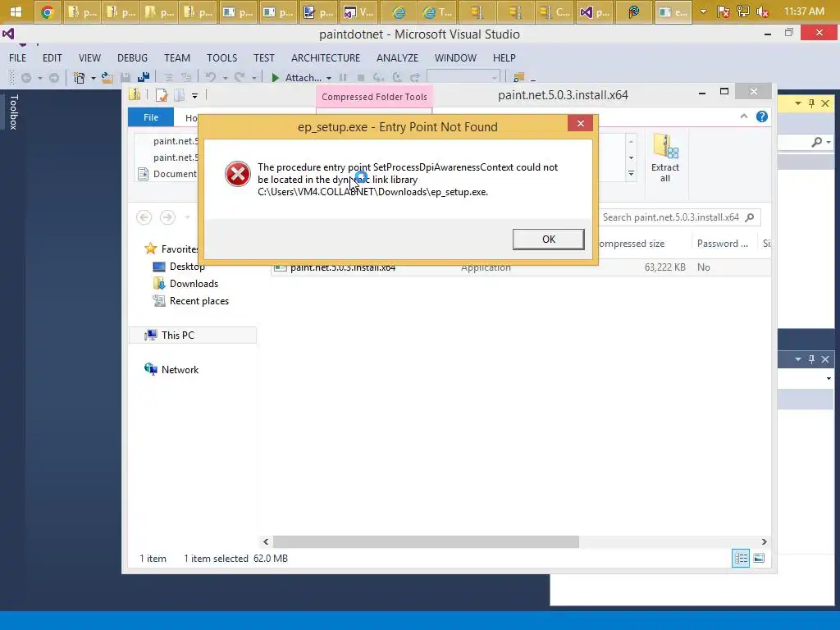This screenshot has width=840, height=630.
Task: Open Downloads in the navigation pane
Action: (x=185, y=283)
